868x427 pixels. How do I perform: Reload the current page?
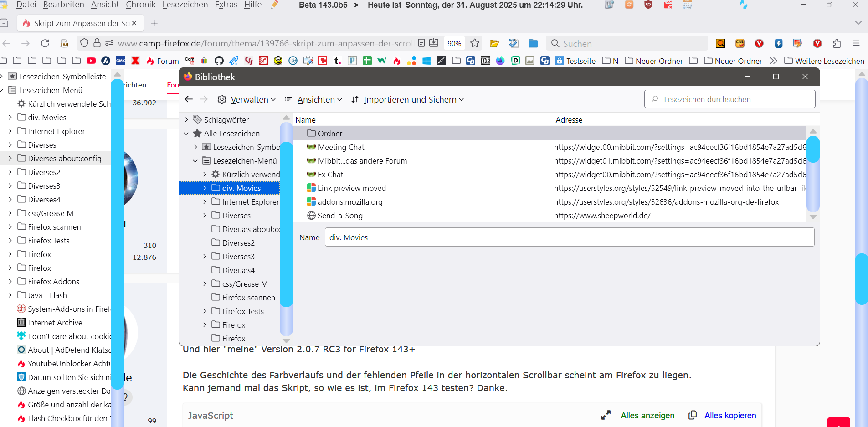pyautogui.click(x=45, y=43)
